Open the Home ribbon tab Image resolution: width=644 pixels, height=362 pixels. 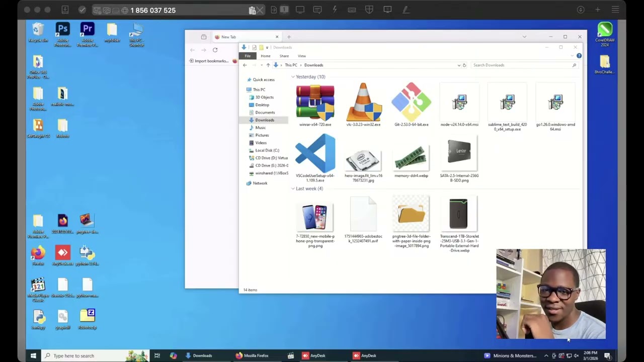266,56
